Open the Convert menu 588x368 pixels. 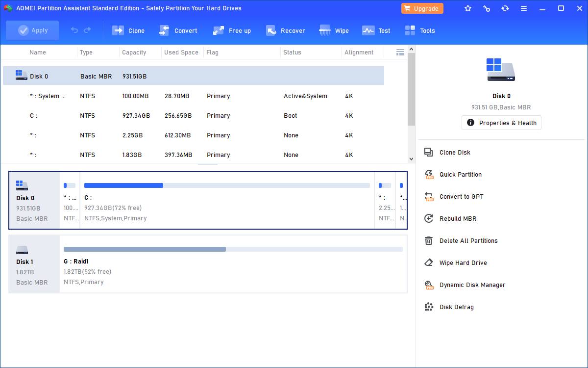178,30
